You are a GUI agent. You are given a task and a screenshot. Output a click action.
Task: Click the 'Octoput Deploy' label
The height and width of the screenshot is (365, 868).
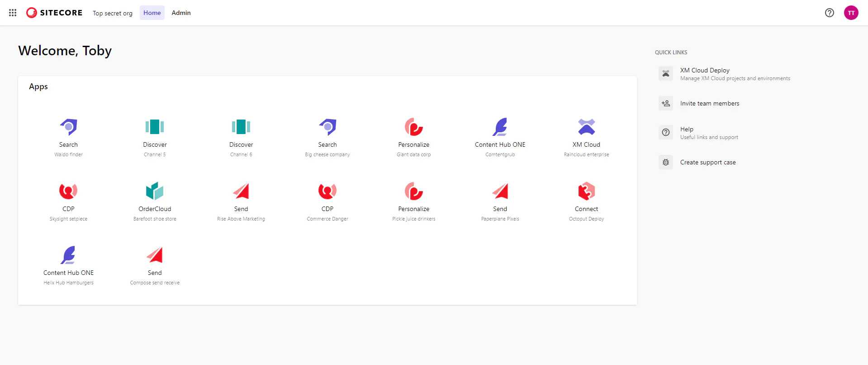587,219
